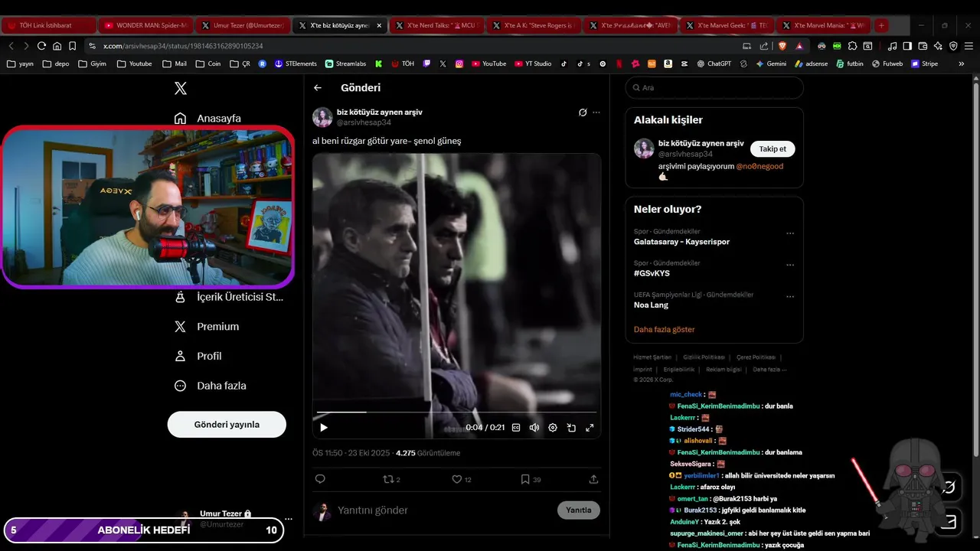Switch to WONDER MAN: Spider-M tab
This screenshot has height=551, width=980.
pyautogui.click(x=145, y=25)
